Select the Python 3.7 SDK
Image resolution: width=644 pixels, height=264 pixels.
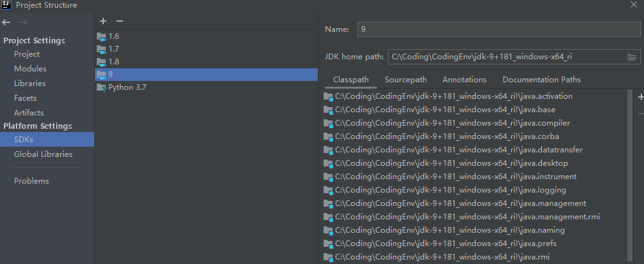tap(206, 87)
